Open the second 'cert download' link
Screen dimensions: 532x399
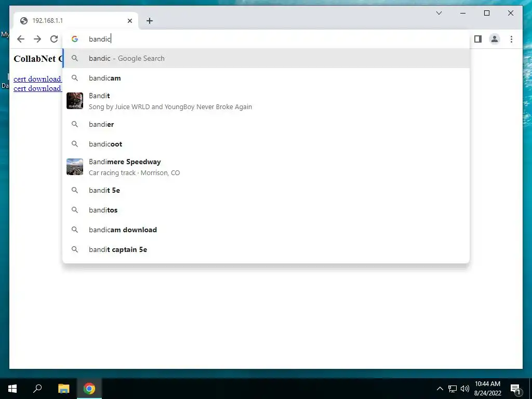coord(37,88)
